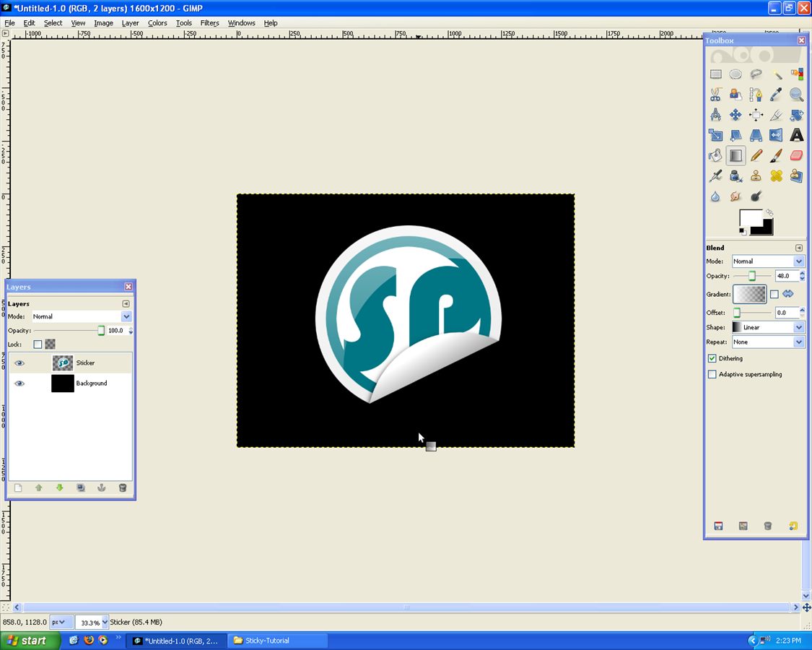Viewport: 812px width, 650px height.
Task: Choose the Zoom magnifier tool
Action: tap(796, 95)
